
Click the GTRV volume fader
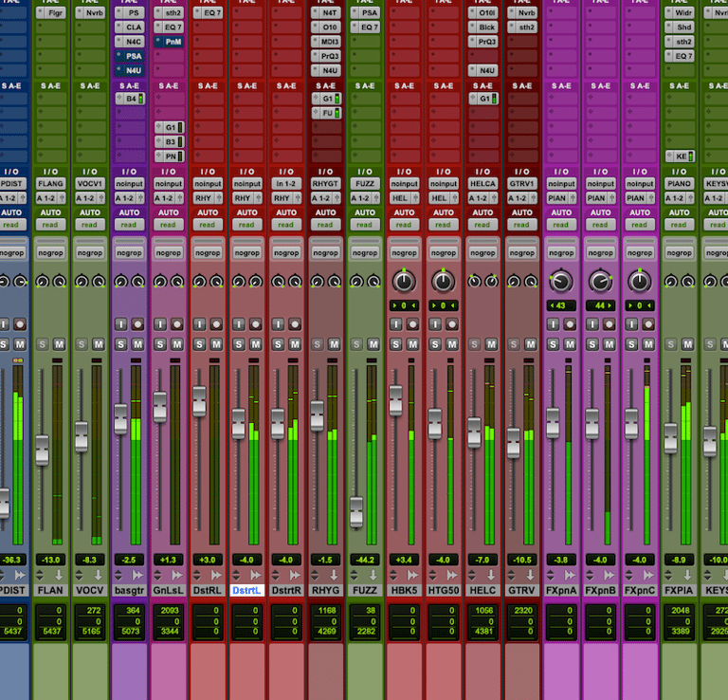[514, 443]
